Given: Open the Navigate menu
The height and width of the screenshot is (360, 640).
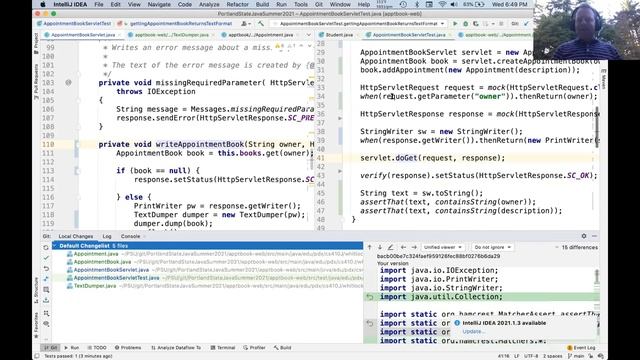Looking at the screenshot, I should pyautogui.click(x=159, y=4).
